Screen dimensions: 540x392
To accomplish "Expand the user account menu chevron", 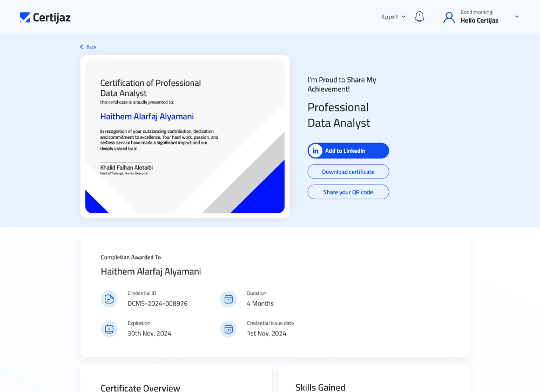I will (517, 17).
